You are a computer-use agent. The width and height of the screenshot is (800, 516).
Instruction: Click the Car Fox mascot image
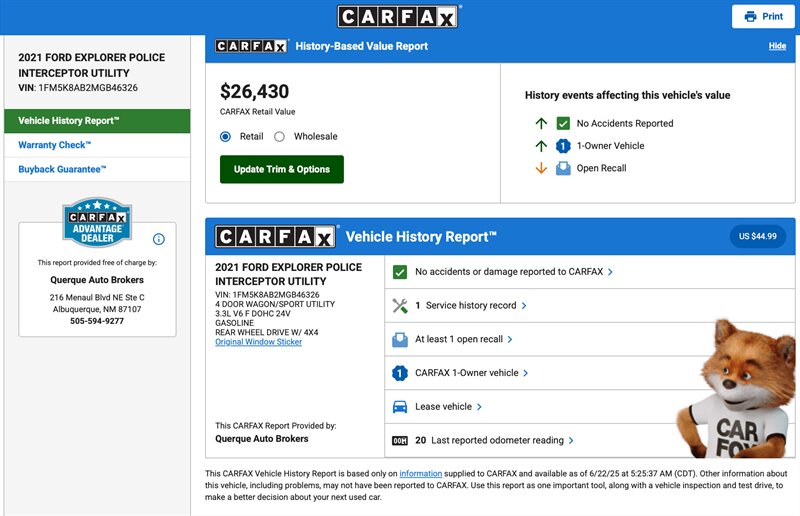pyautogui.click(x=736, y=388)
